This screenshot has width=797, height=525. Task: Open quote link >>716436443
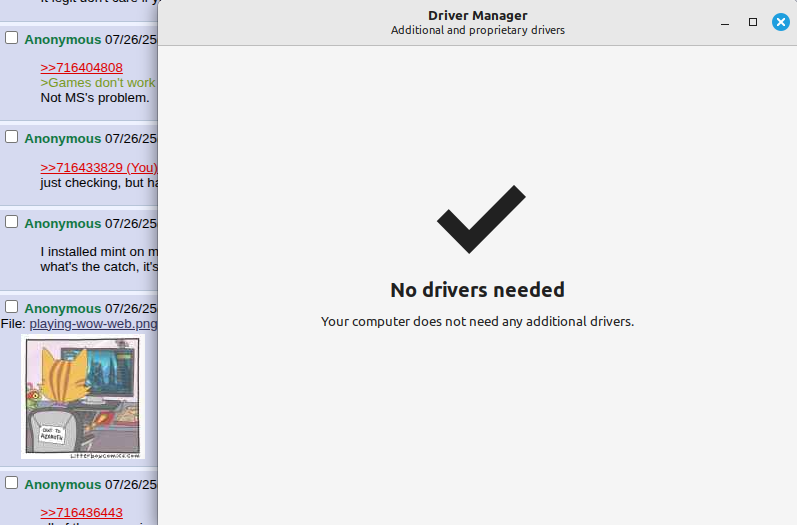pos(81,512)
